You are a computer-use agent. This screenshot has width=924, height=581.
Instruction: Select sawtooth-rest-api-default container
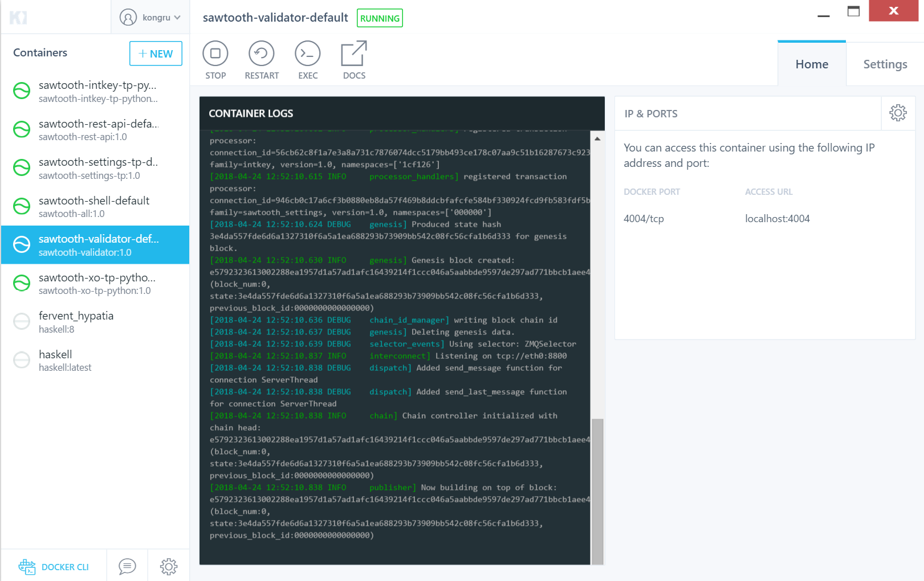coord(95,129)
